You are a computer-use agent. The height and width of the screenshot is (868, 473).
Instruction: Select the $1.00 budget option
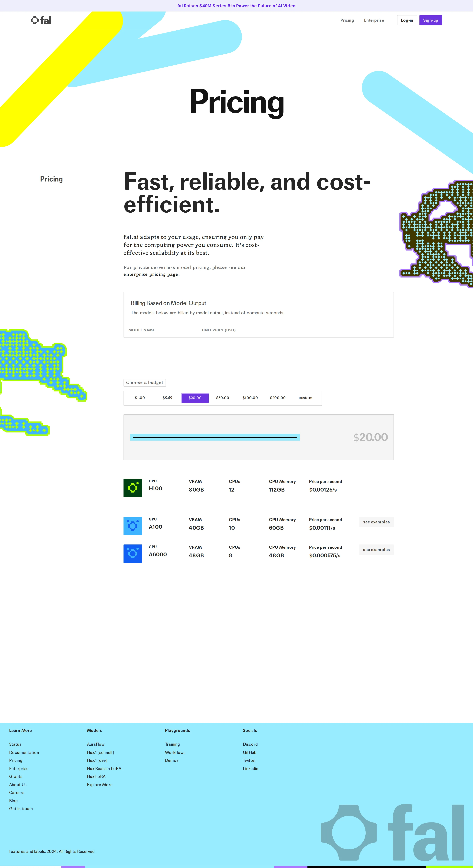click(140, 398)
